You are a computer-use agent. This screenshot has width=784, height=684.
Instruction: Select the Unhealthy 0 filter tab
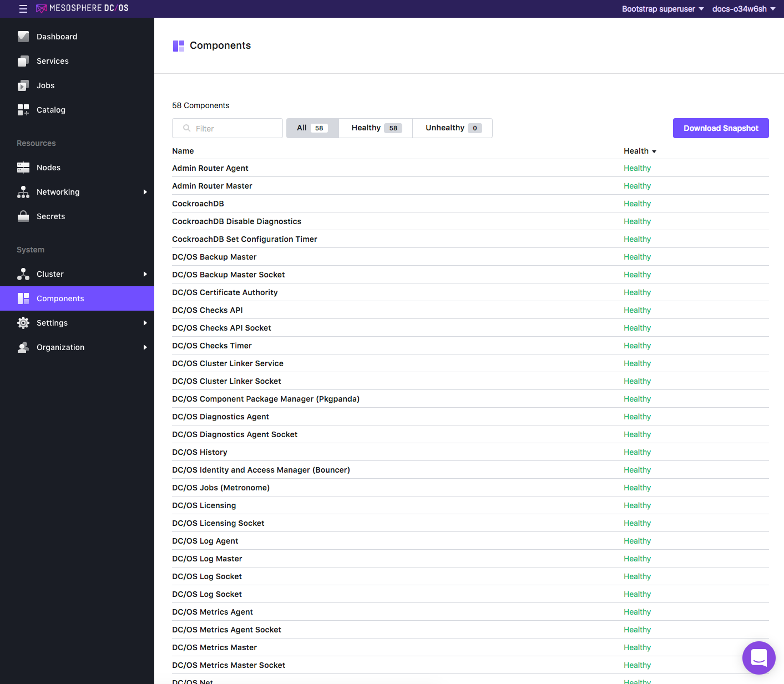point(453,128)
